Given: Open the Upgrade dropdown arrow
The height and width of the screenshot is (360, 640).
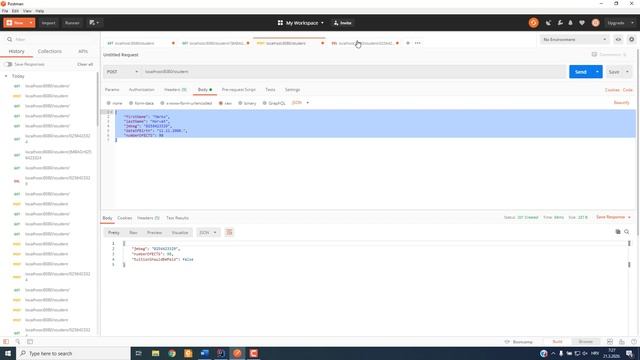Looking at the screenshot, I should tap(632, 23).
